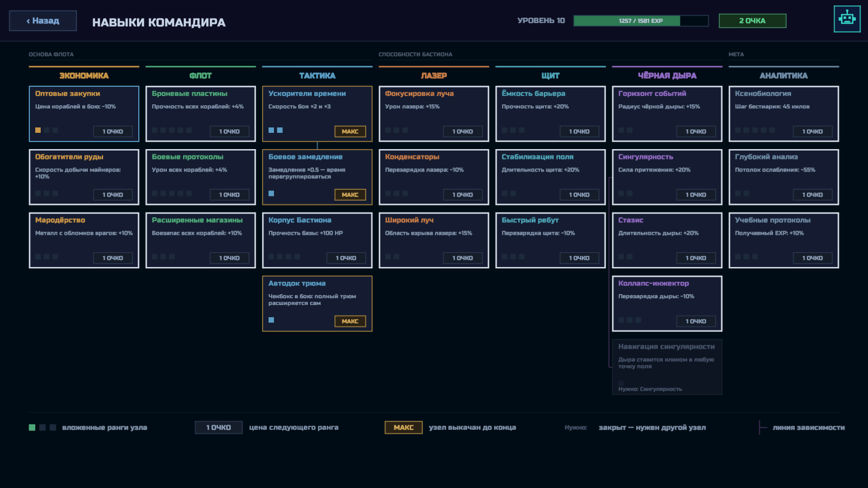Screen dimensions: 868x488
Task: Click МАКС on Ускорители времени
Action: 350,131
